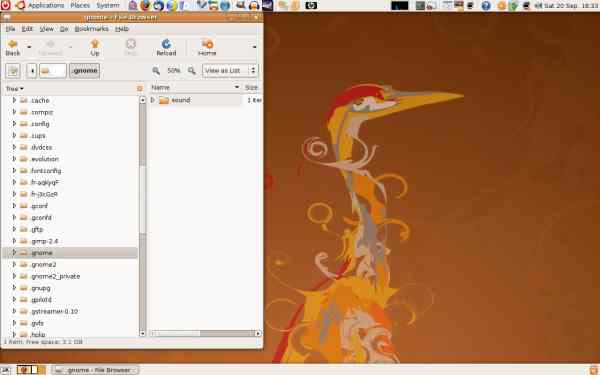This screenshot has height=375, width=600.
Task: Expand the .compiz tree folder
Action: (14, 112)
